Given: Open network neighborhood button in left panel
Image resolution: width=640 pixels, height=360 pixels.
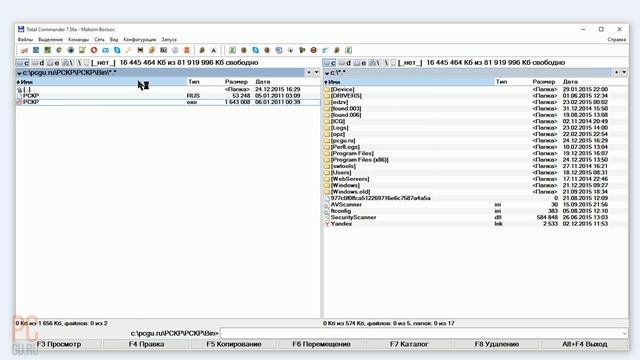Looking at the screenshot, I should point(68,62).
